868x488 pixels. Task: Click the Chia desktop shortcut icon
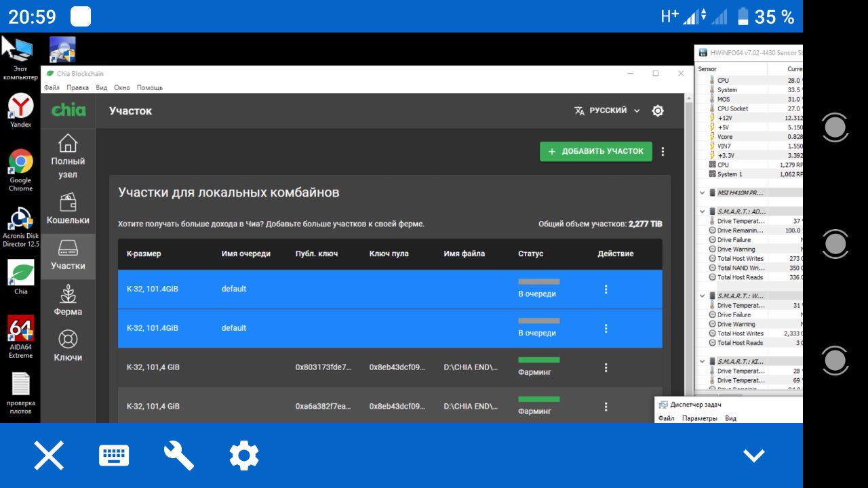point(20,278)
